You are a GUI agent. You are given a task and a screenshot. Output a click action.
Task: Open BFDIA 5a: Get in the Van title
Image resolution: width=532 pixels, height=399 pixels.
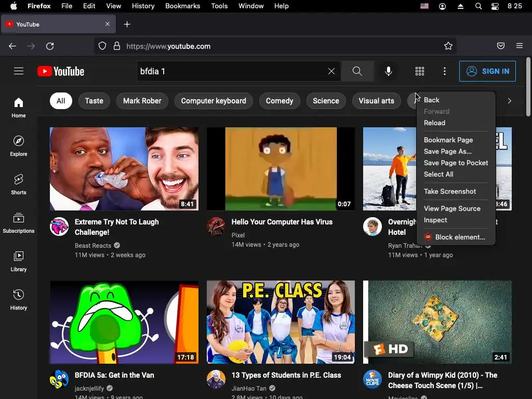(x=114, y=375)
